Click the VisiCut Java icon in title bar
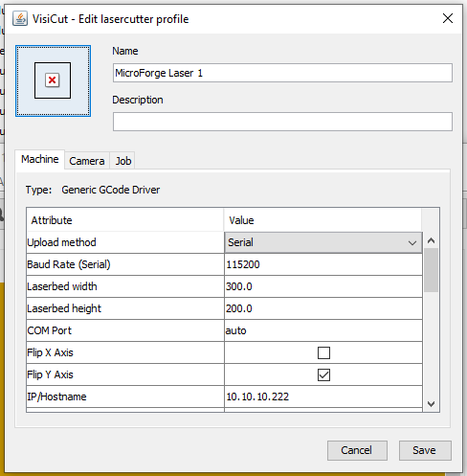 tap(20, 18)
